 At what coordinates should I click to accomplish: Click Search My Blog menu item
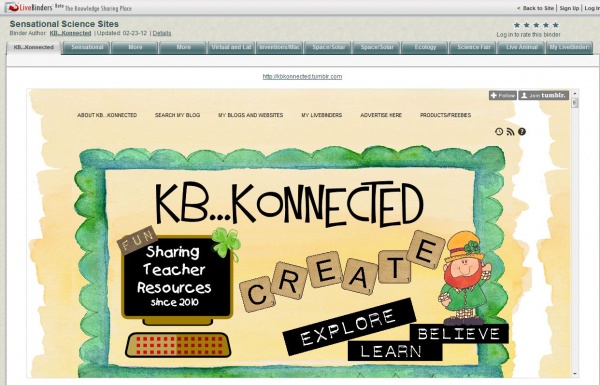point(178,115)
